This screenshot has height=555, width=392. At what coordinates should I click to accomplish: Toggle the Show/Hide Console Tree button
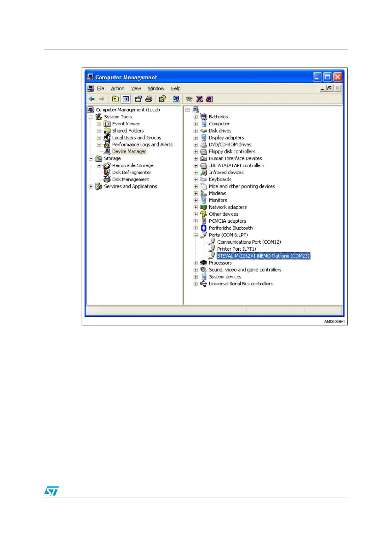point(125,99)
